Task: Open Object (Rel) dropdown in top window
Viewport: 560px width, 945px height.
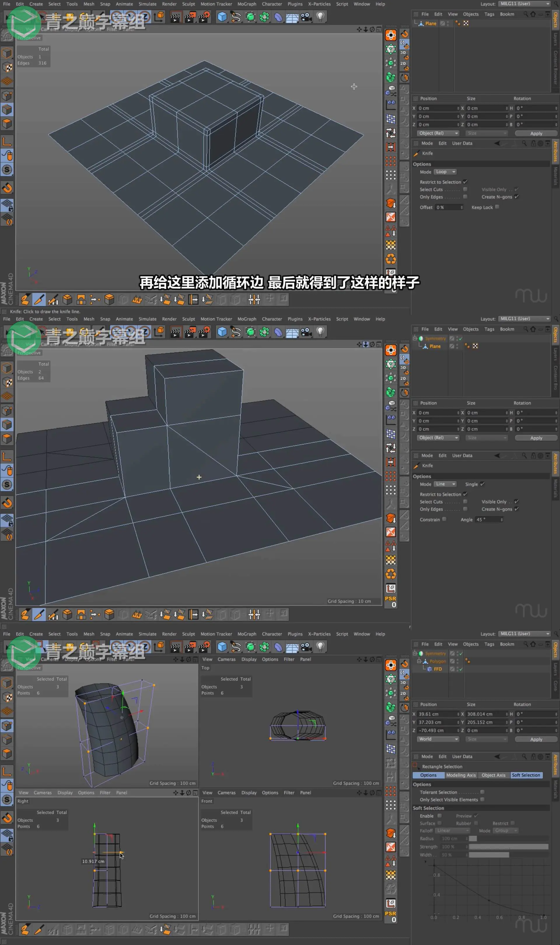Action: pyautogui.click(x=438, y=133)
